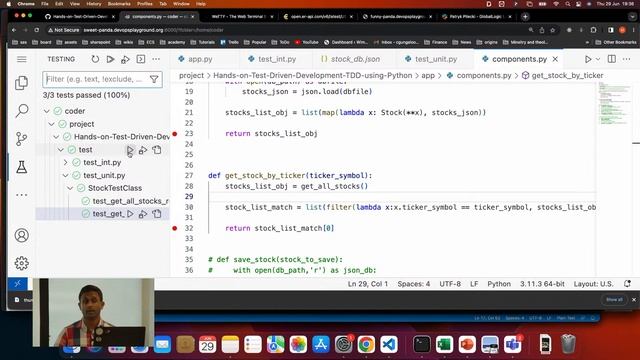Go to test folder file icon
640x360 pixels.
[x=157, y=150]
